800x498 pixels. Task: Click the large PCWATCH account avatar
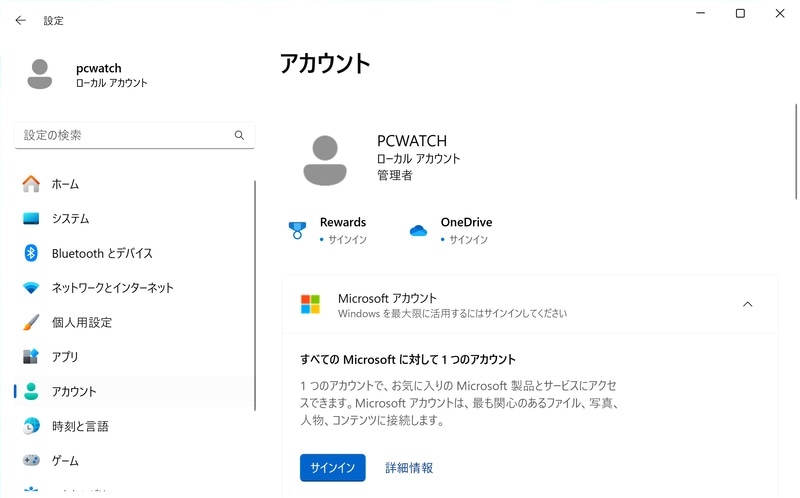(325, 160)
